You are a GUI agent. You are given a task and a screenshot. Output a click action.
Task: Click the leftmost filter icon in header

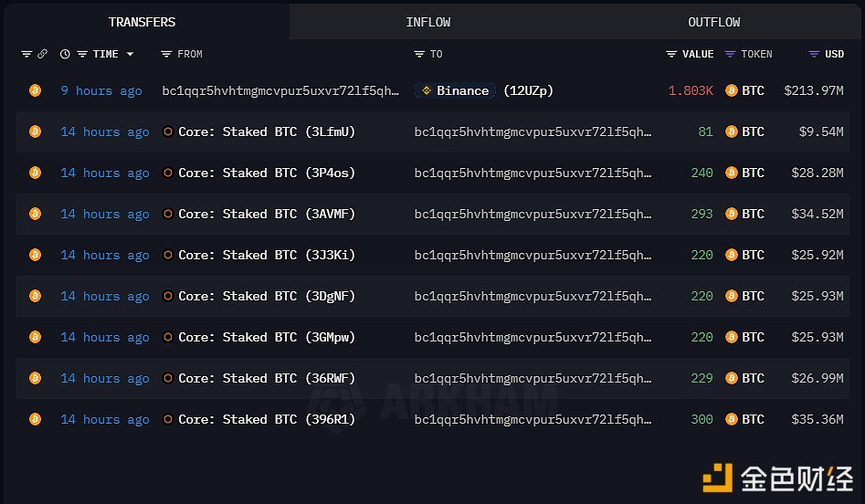(26, 54)
